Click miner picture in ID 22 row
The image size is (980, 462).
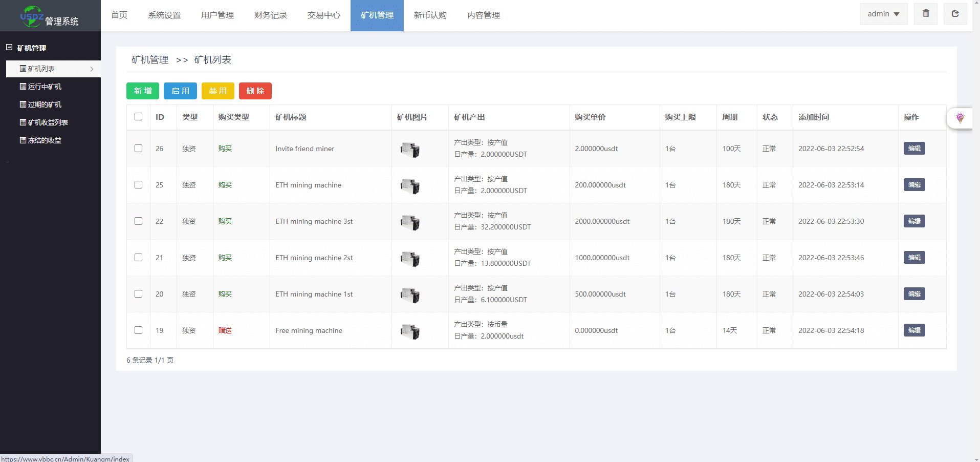click(410, 222)
